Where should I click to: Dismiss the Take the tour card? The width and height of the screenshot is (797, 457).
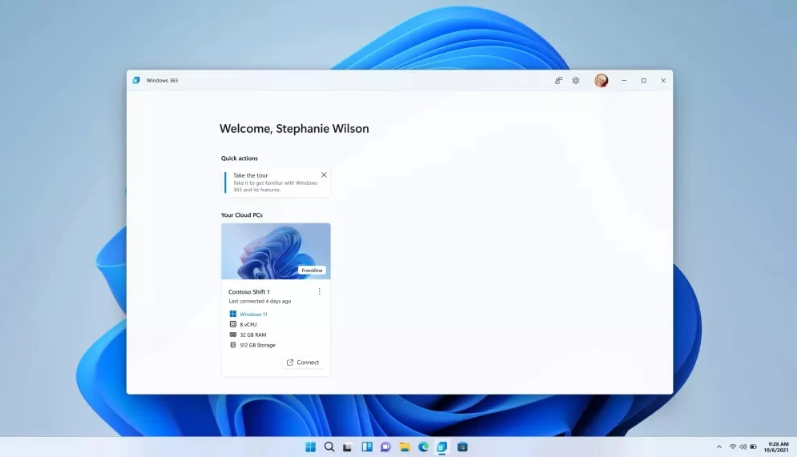(323, 175)
